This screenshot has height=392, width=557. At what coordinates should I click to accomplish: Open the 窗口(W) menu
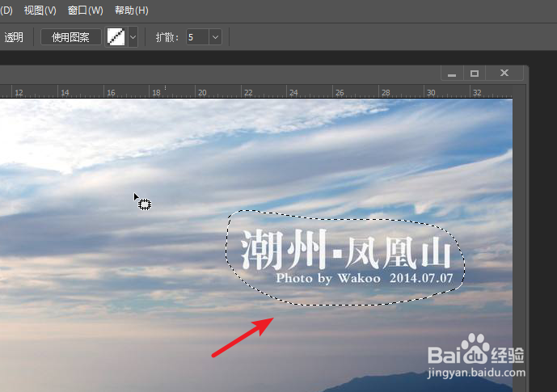(x=85, y=11)
